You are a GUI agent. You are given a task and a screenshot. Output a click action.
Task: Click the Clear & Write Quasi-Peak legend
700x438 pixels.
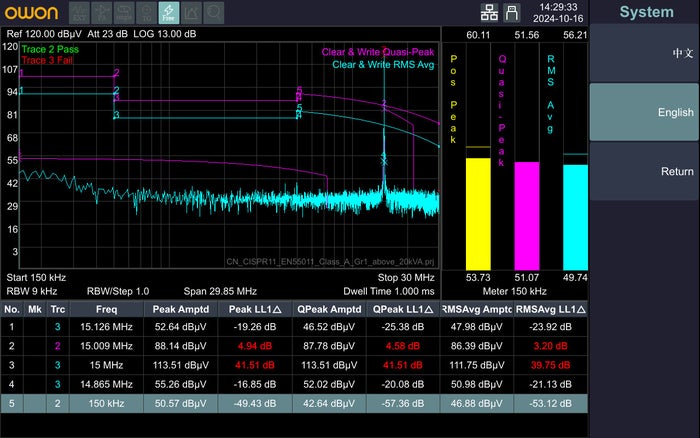[x=378, y=52]
